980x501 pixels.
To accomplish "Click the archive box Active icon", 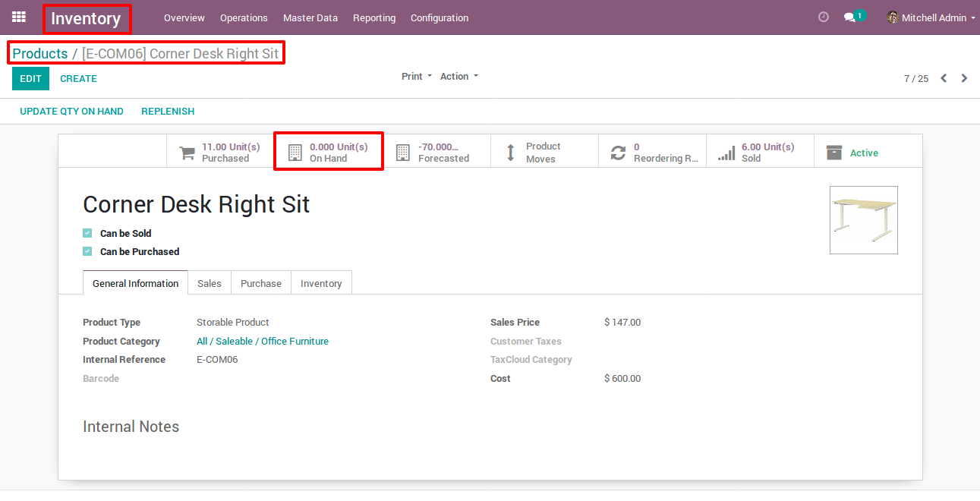I will coord(834,153).
